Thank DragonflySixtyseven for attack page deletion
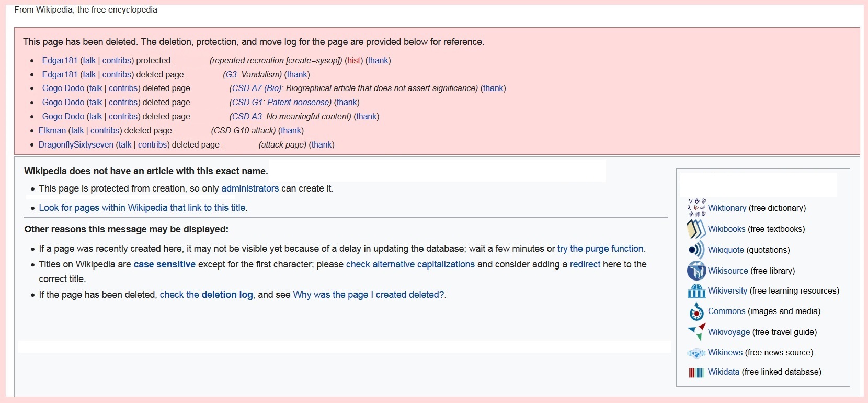868x403 pixels. tap(322, 144)
